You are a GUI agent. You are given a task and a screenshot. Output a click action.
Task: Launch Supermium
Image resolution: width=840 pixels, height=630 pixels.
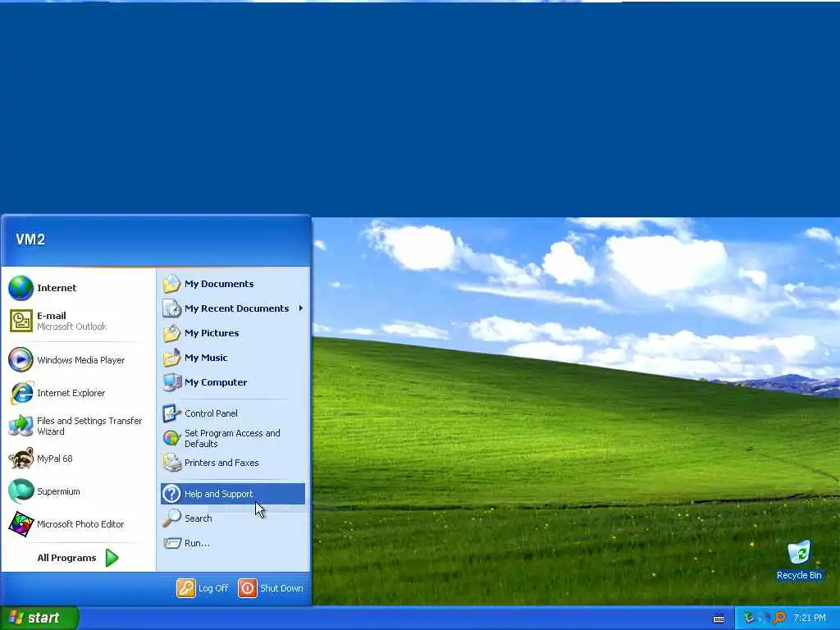coord(78,491)
